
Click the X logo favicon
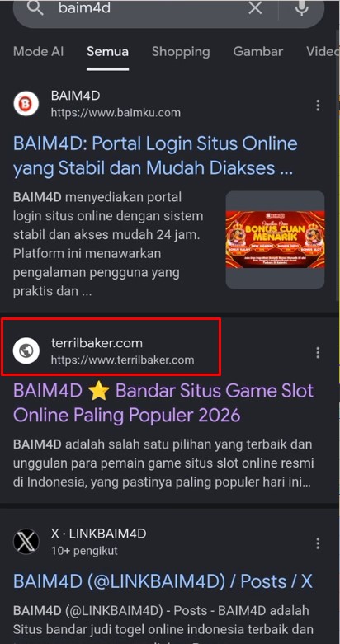click(x=26, y=541)
